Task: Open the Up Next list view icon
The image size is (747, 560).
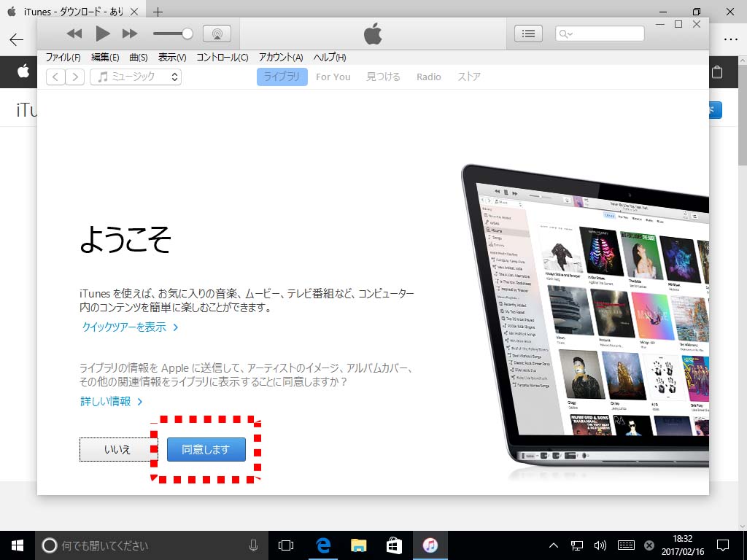Action: point(528,34)
